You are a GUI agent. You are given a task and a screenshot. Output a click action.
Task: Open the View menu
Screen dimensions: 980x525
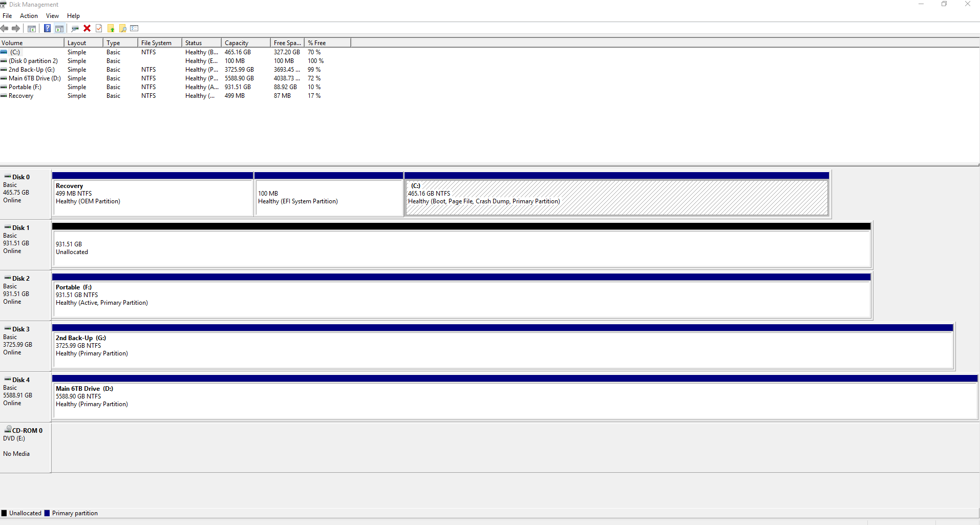coord(52,16)
